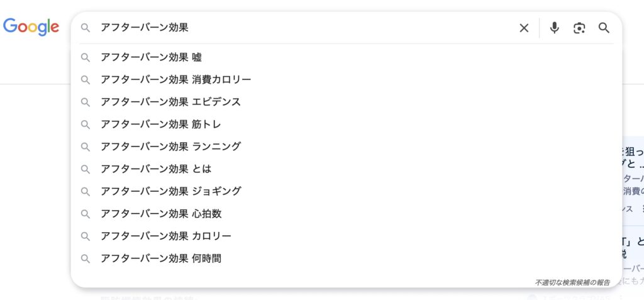The height and width of the screenshot is (300, 644).
Task: Open Google Lens image search icon
Action: [x=579, y=28]
